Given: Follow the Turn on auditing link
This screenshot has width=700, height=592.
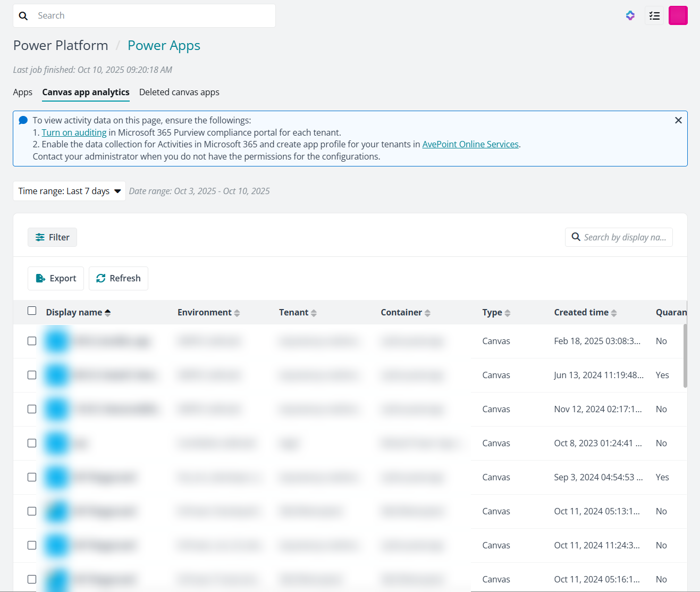Looking at the screenshot, I should click(74, 132).
